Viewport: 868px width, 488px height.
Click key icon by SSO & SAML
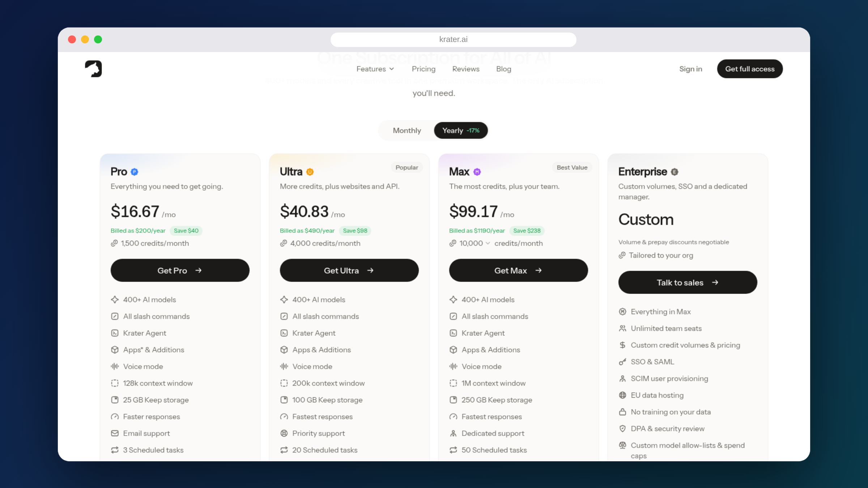coord(622,362)
